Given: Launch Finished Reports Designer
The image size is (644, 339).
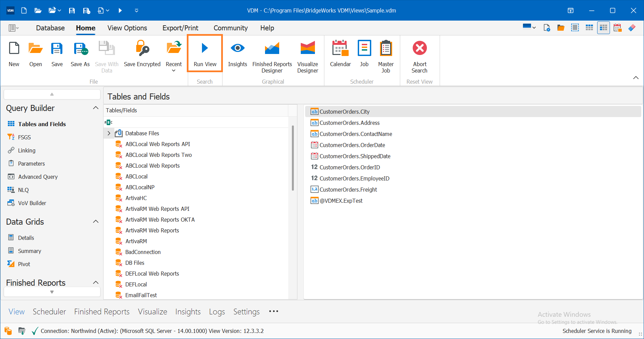Looking at the screenshot, I should 272,57.
